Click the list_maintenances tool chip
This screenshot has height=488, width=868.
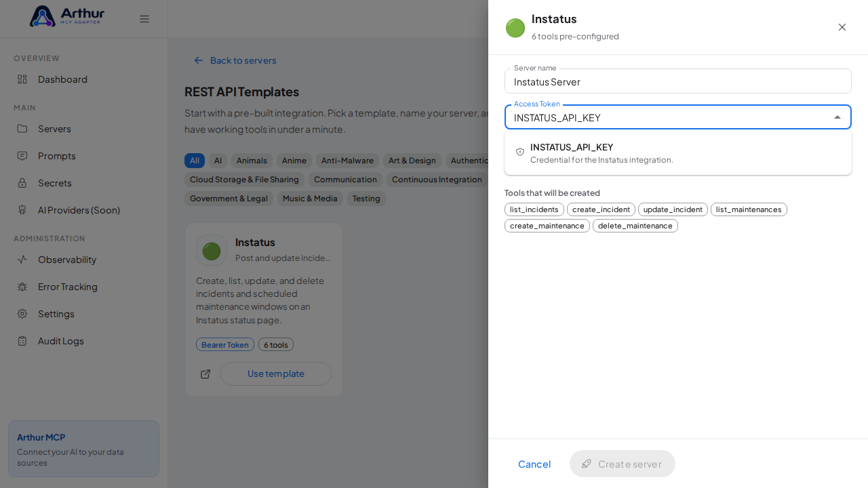pyautogui.click(x=749, y=209)
